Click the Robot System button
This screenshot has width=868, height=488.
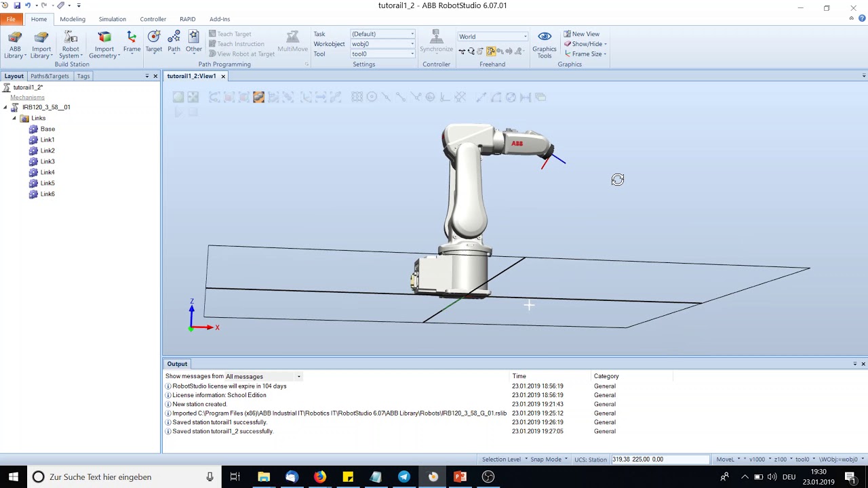pyautogui.click(x=71, y=45)
